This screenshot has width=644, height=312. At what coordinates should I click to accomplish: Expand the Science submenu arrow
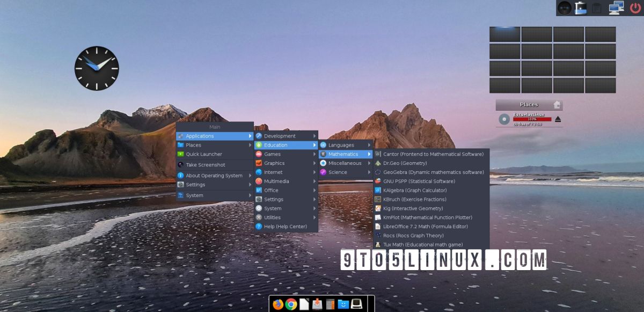[x=369, y=172]
